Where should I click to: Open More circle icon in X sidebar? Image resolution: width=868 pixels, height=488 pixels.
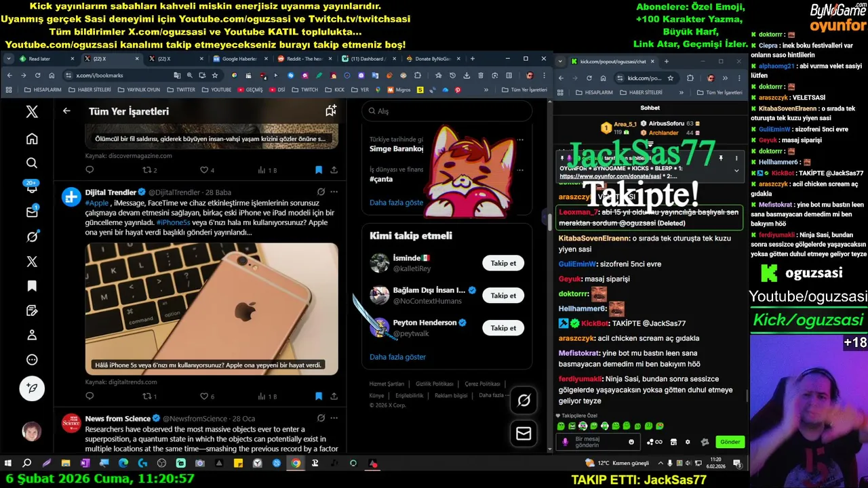(x=32, y=360)
